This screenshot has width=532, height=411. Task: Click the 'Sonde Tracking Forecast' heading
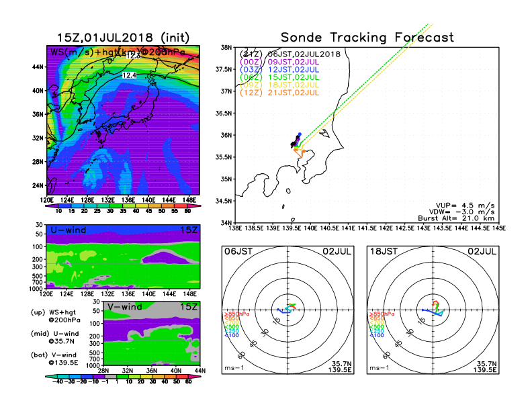pyautogui.click(x=367, y=37)
